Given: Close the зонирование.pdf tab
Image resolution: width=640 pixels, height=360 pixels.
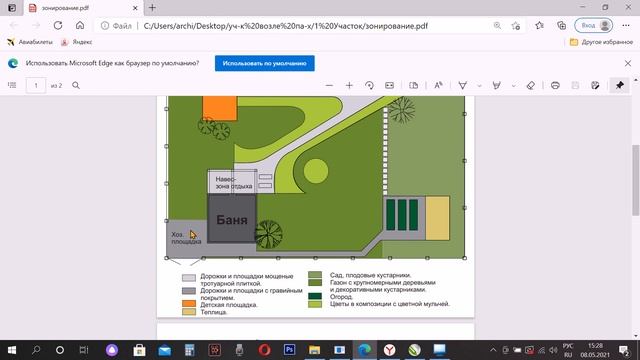Looking at the screenshot, I should tap(135, 8).
